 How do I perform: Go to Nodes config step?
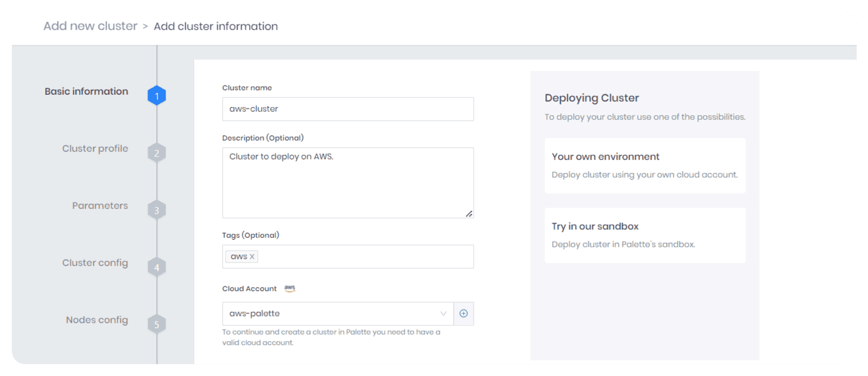[x=97, y=320]
